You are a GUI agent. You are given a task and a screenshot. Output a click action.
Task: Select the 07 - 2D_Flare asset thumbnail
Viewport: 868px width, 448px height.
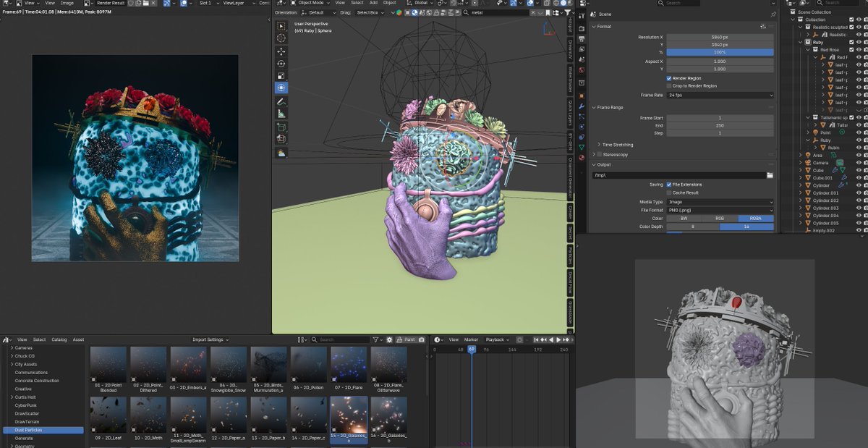coord(349,365)
